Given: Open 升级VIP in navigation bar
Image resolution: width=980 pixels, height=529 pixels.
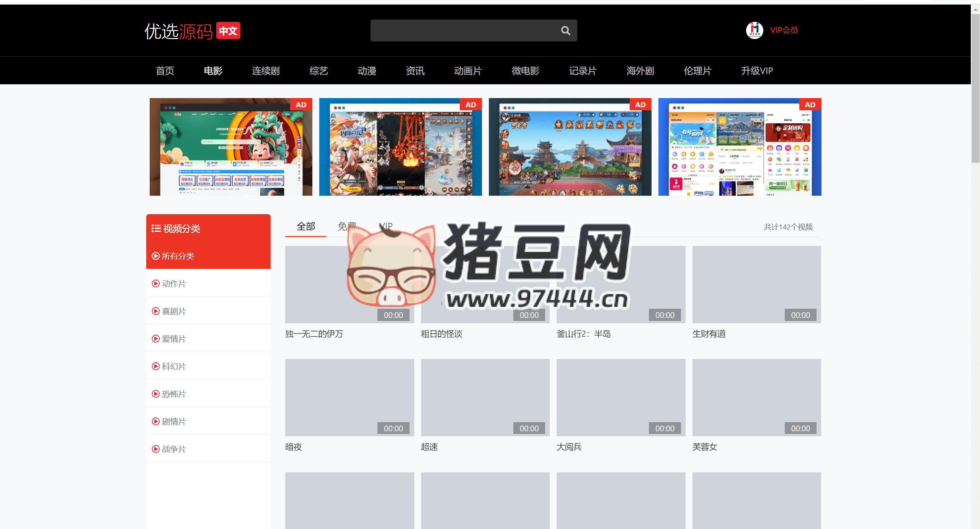Looking at the screenshot, I should click(x=757, y=71).
